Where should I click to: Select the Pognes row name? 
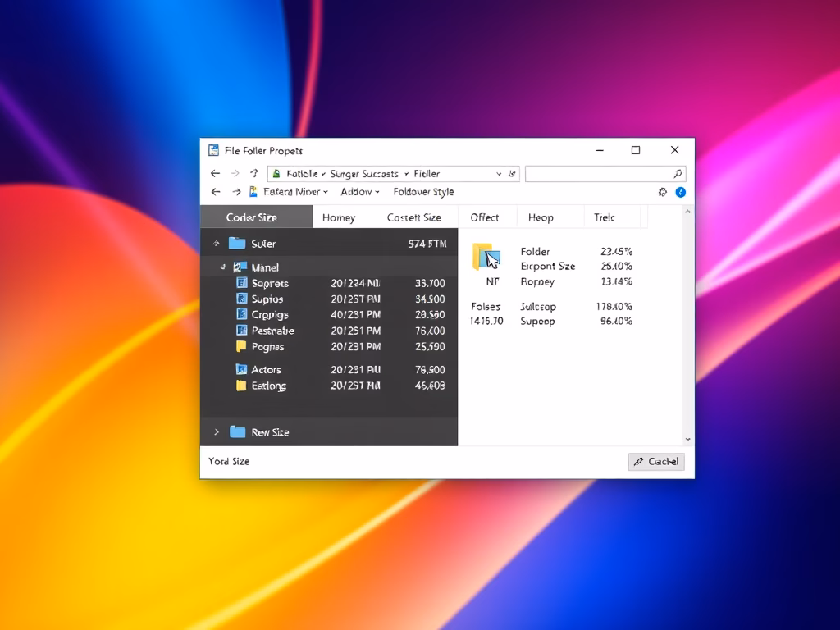268,347
